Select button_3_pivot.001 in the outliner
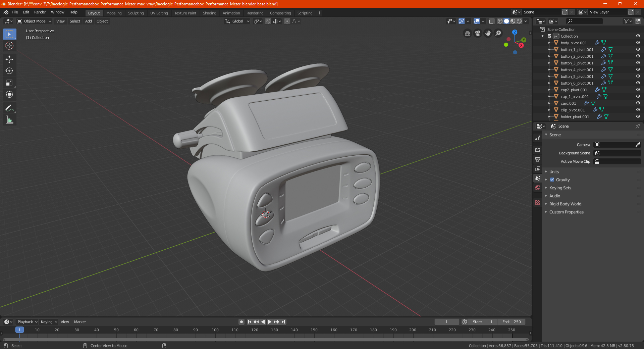Screen dimensions: 644x349 pyautogui.click(x=577, y=63)
